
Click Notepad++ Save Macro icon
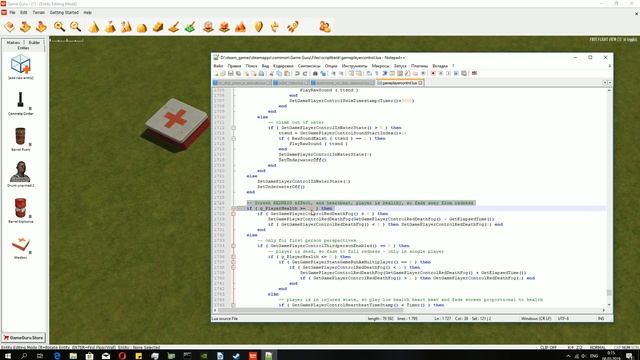click(x=464, y=73)
